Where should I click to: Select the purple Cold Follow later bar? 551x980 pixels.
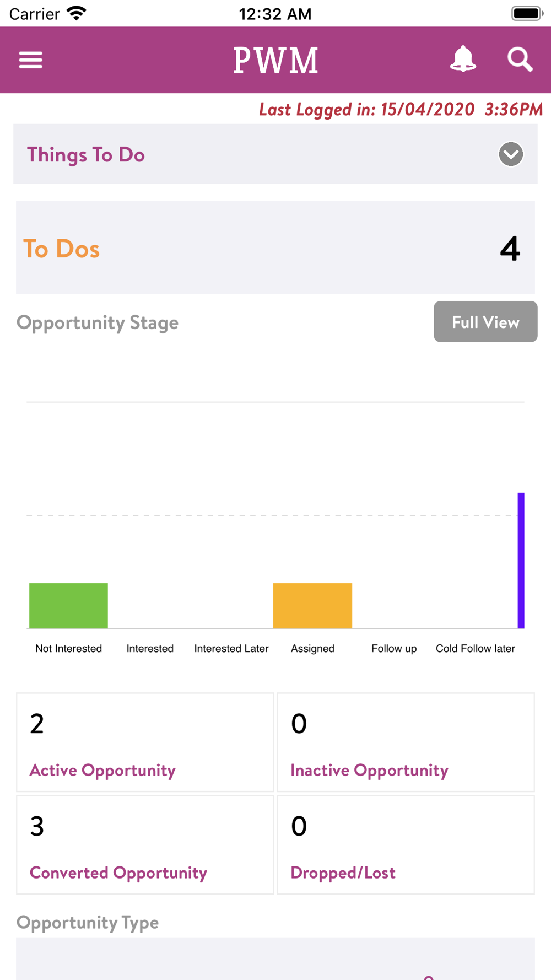(x=521, y=561)
